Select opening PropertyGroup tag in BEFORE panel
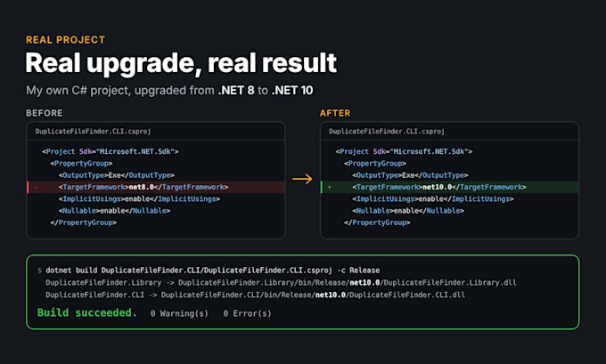This screenshot has height=364, width=606. pos(81,163)
